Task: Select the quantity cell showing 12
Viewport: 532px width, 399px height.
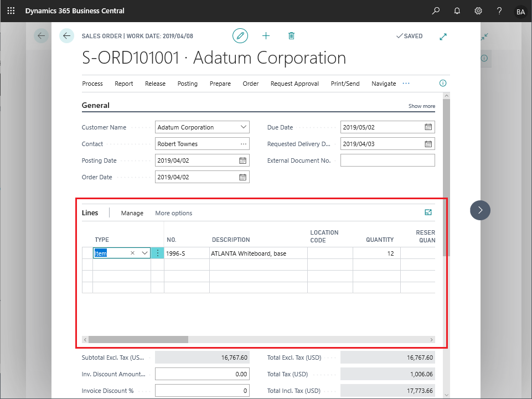Action: coord(376,253)
